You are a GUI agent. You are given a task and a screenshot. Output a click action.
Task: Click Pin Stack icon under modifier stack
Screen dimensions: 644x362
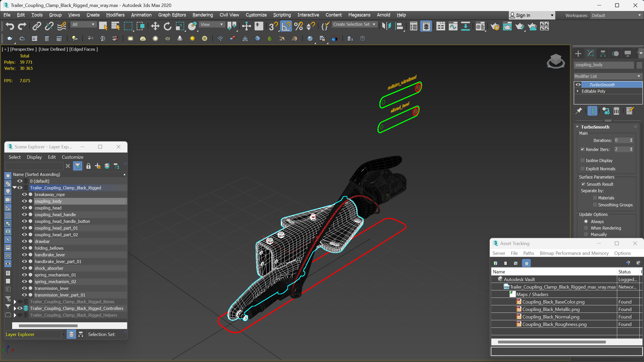tap(579, 111)
